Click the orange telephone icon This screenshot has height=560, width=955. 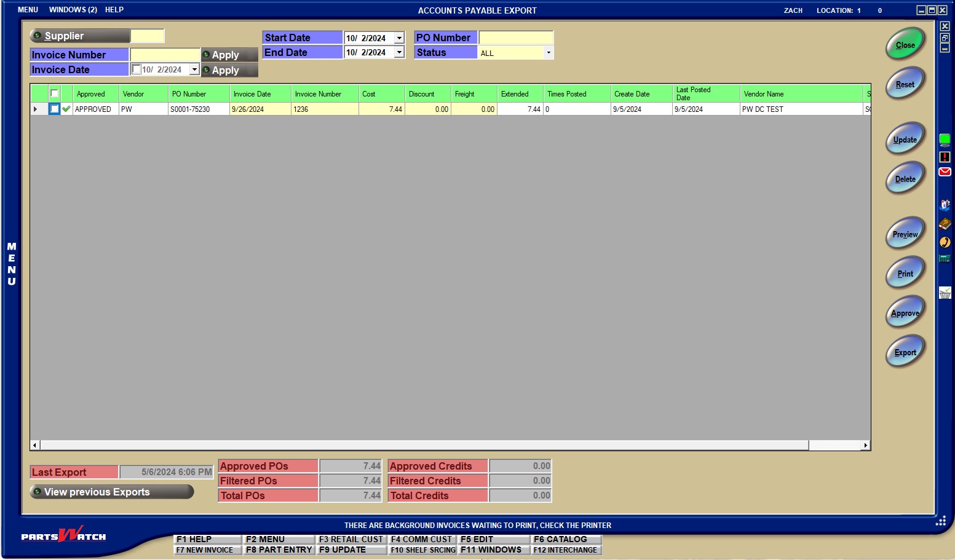click(x=945, y=242)
